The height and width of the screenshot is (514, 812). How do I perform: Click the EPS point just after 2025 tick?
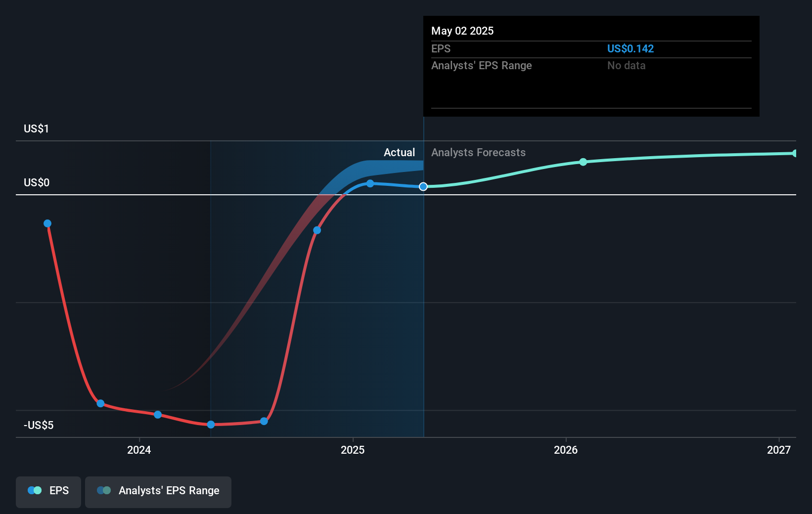(x=370, y=183)
